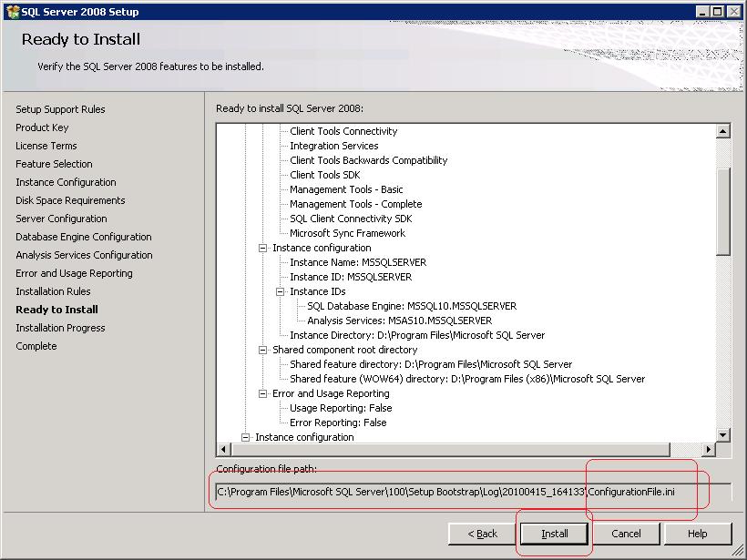Screen dimensions: 747x560
Task: Click the vertical scrollbar down arrow
Action: 722,434
